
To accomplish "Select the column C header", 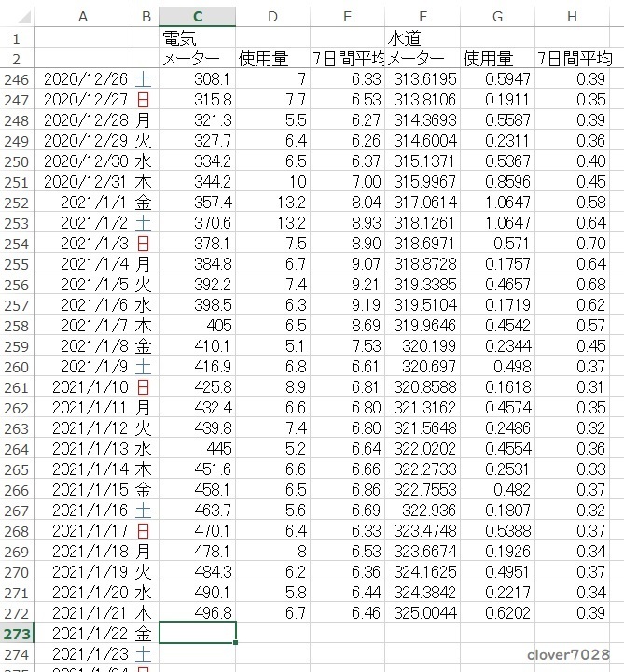I will tap(197, 17).
